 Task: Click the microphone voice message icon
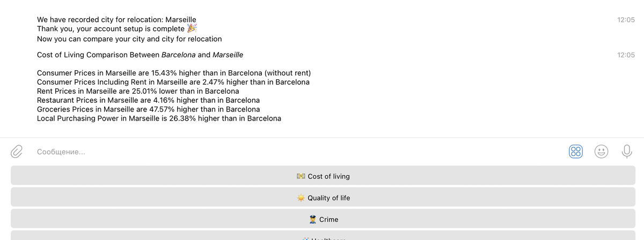point(626,152)
